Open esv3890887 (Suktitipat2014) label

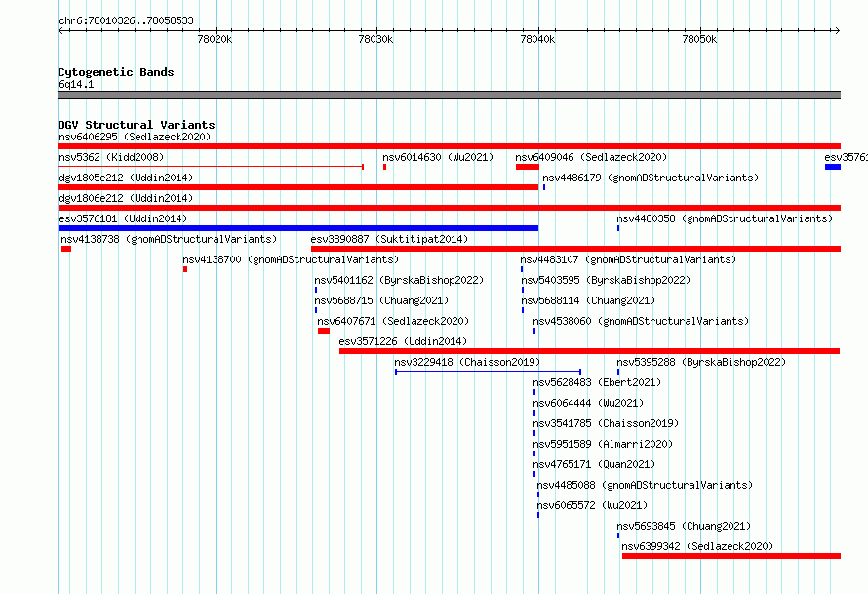[389, 239]
